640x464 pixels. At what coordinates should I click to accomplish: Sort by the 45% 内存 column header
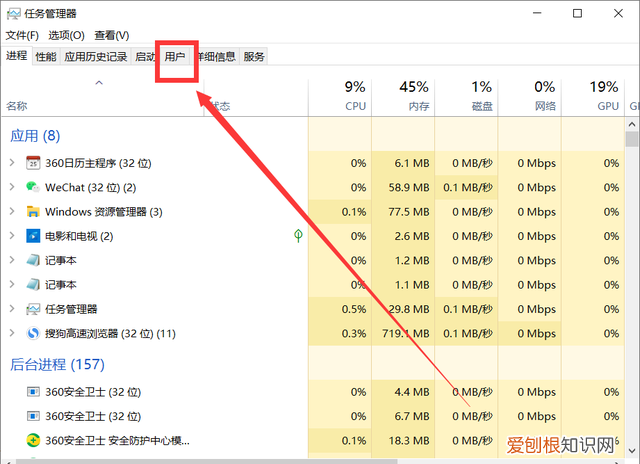coord(403,98)
